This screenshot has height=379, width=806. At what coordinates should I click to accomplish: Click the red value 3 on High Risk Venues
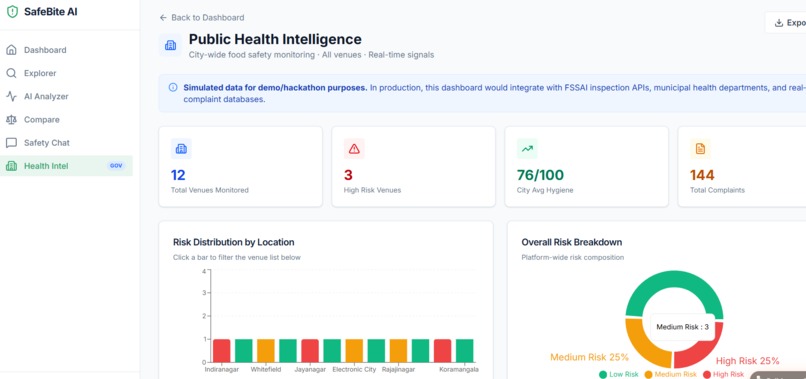coord(348,175)
